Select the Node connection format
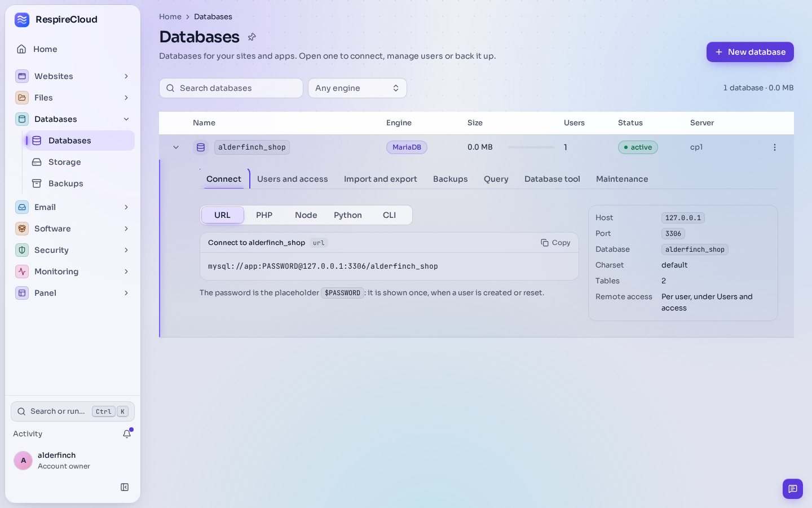812x508 pixels. pos(306,215)
